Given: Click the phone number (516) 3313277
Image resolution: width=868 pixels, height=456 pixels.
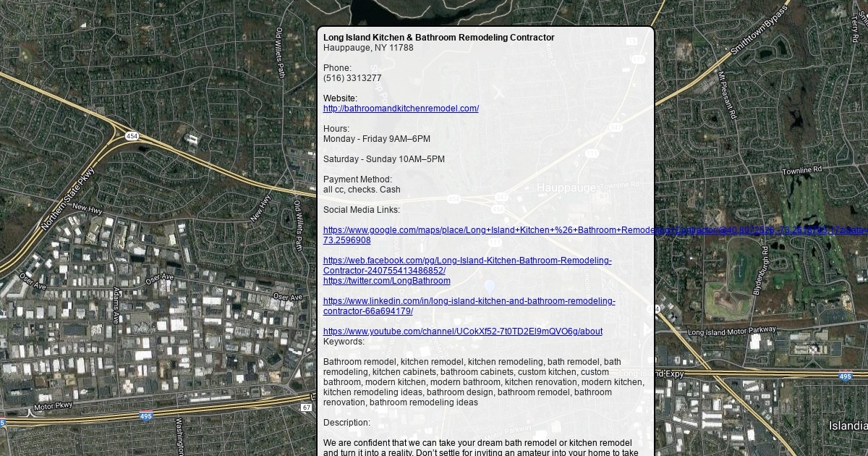Looking at the screenshot, I should [352, 78].
